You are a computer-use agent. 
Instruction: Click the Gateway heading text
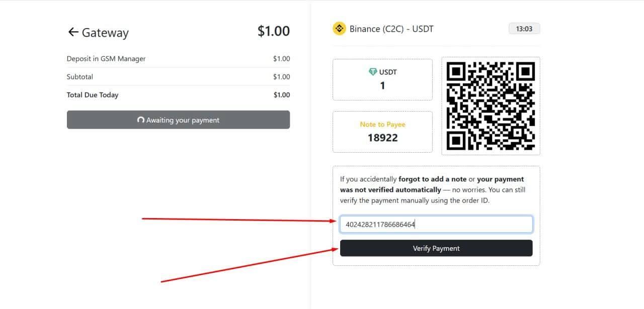(x=105, y=33)
